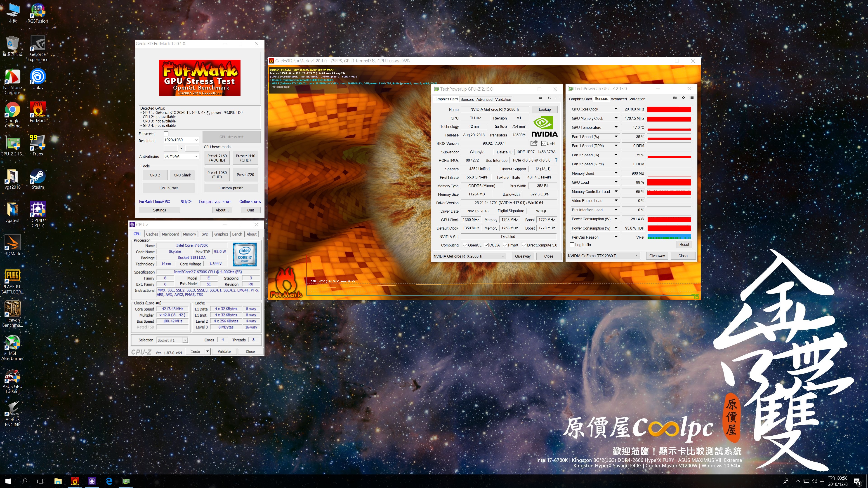Screen dimensions: 868x488
Task: Expand CPU-Z Tools dropdown arrow
Action: pyautogui.click(x=208, y=351)
